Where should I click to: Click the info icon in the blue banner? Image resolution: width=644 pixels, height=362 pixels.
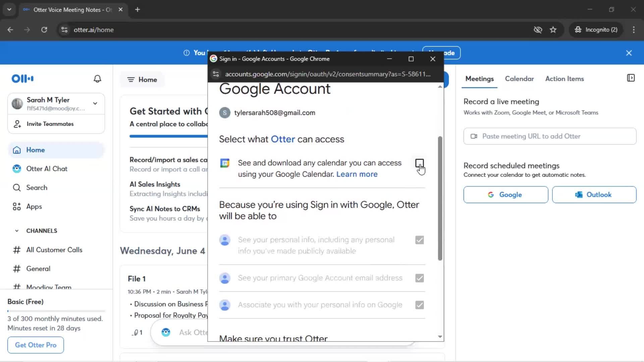click(x=186, y=53)
